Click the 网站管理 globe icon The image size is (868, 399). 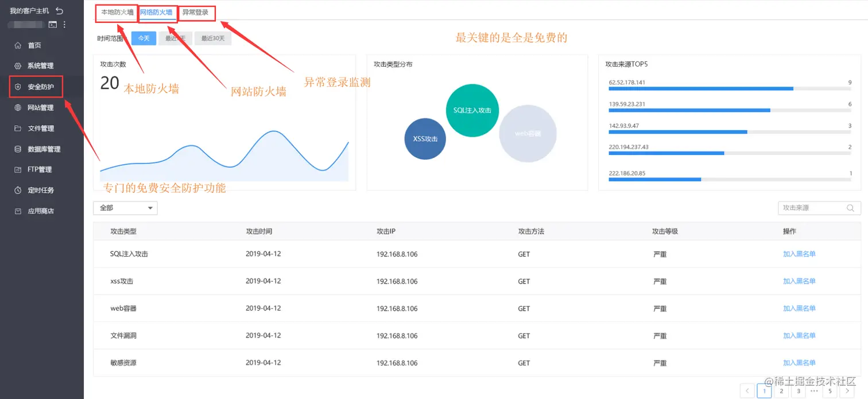[18, 108]
